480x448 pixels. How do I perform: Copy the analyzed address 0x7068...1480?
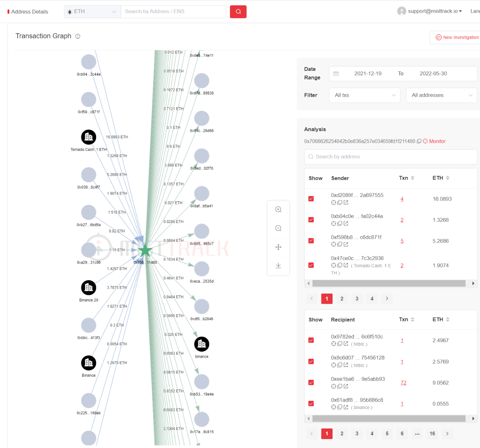click(419, 141)
